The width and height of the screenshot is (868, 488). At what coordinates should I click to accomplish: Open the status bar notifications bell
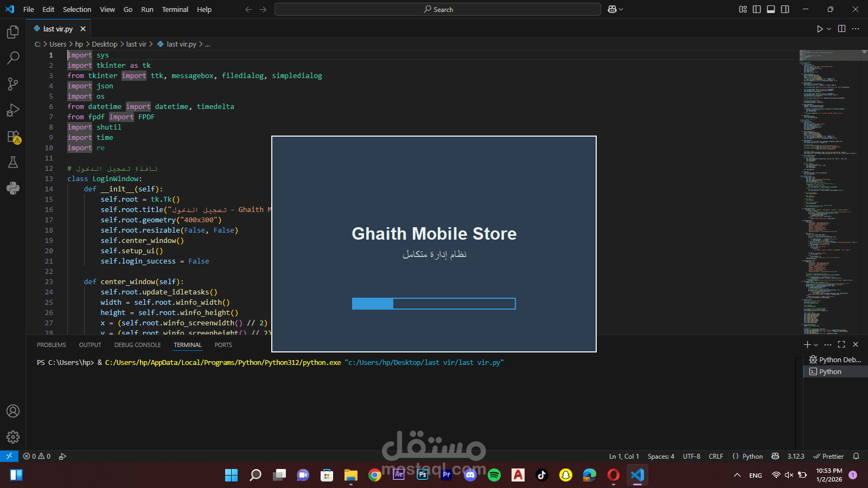[x=856, y=456]
